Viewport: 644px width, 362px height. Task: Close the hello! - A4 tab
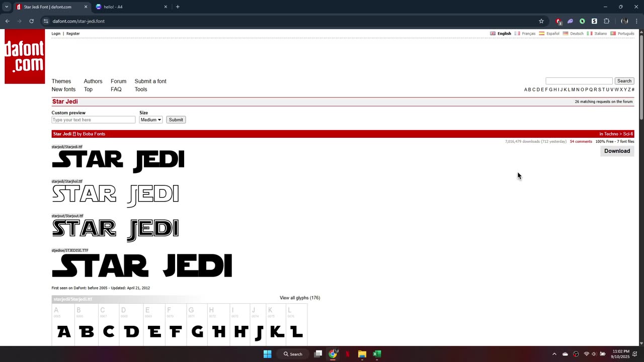coord(166,7)
